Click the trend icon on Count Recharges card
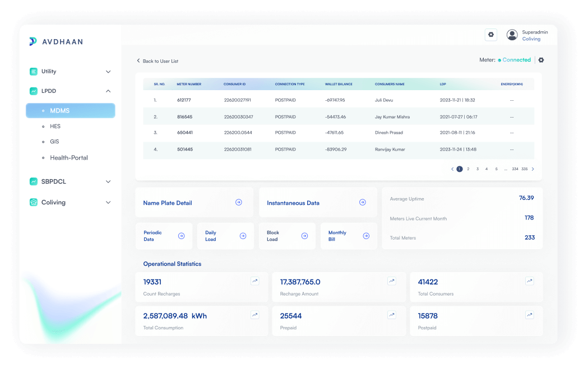The height and width of the screenshot is (369, 588). click(x=254, y=281)
